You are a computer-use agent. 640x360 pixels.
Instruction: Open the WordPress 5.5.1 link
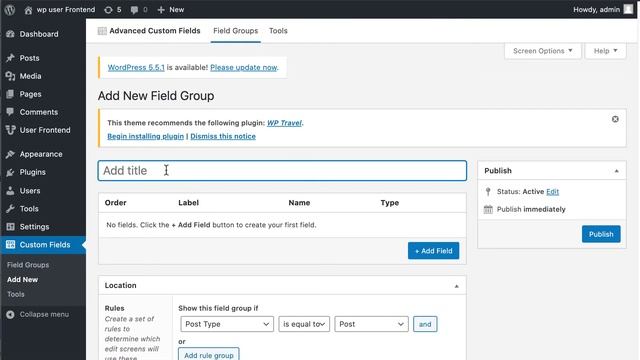click(136, 67)
